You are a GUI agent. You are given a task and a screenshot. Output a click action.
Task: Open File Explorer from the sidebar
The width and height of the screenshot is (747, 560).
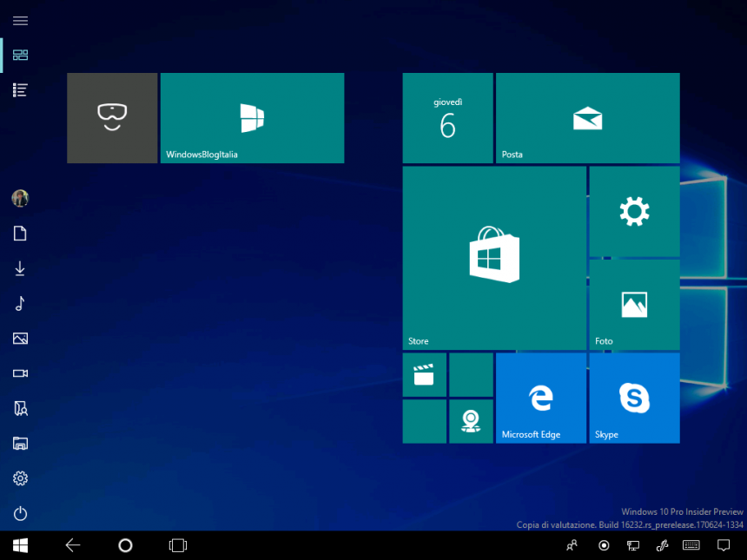point(20,444)
